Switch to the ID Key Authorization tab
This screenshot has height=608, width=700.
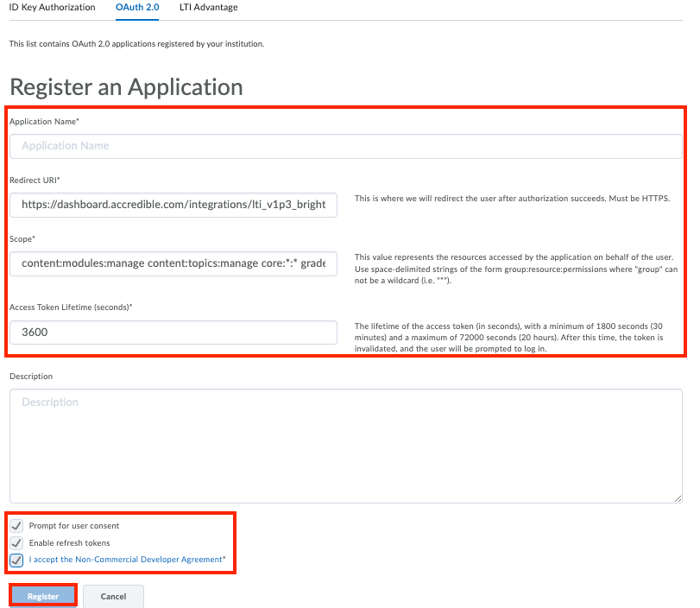52,7
